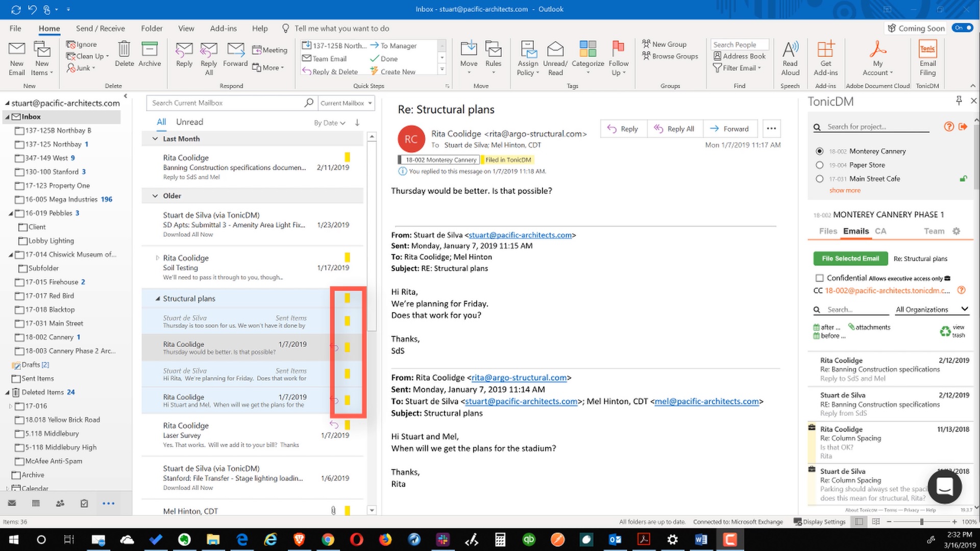Collapse the 16-019 Pebbles folder
Viewport: 980px width, 551px height.
tap(11, 213)
